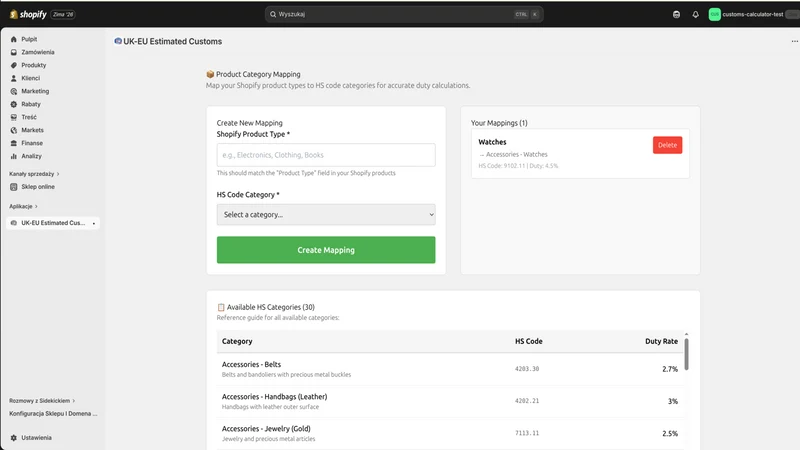The height and width of the screenshot is (450, 800).
Task: Expand Rozmowy z Sidekickiem
Action: pyautogui.click(x=42, y=401)
